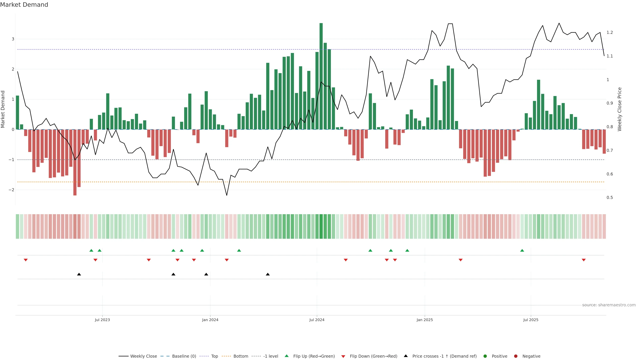
Task: Hide the Top dotted line via legend
Action: (x=214, y=356)
